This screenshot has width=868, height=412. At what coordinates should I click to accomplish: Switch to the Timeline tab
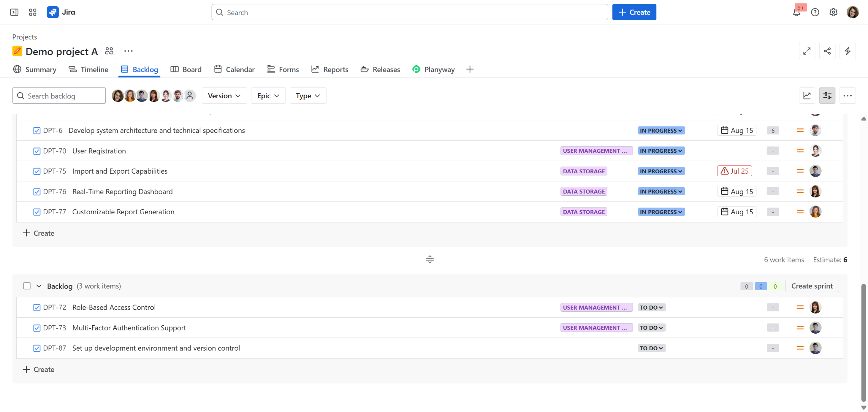click(88, 70)
